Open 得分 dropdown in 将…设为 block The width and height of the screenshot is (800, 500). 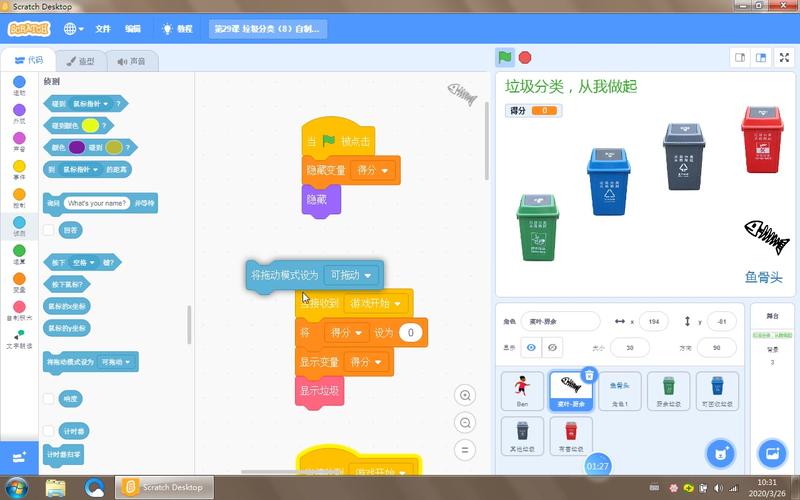[x=346, y=333]
